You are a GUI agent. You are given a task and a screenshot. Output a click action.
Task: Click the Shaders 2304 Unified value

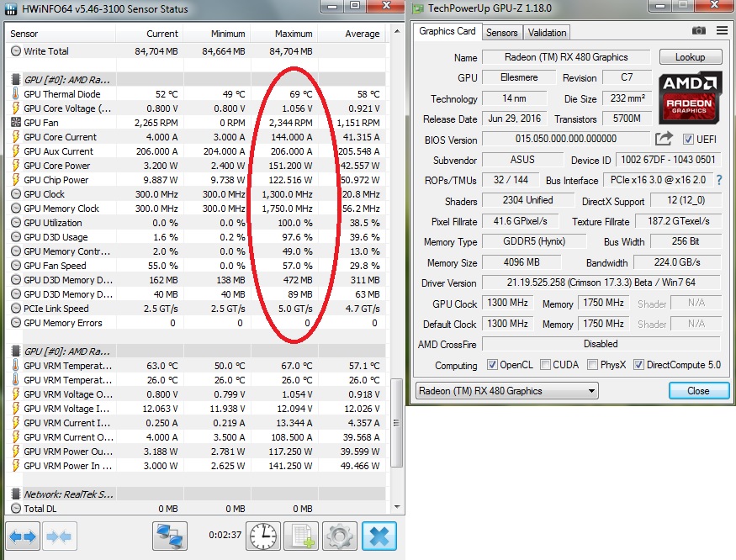click(x=527, y=200)
